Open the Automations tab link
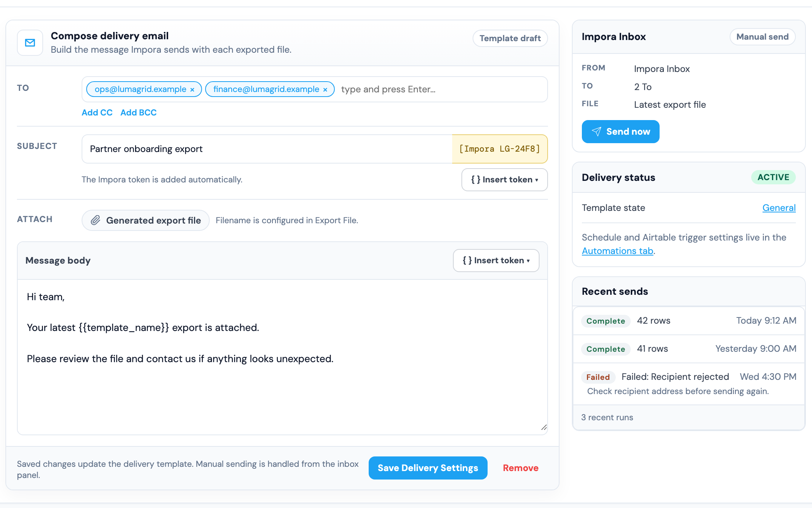The image size is (812, 508). 618,251
